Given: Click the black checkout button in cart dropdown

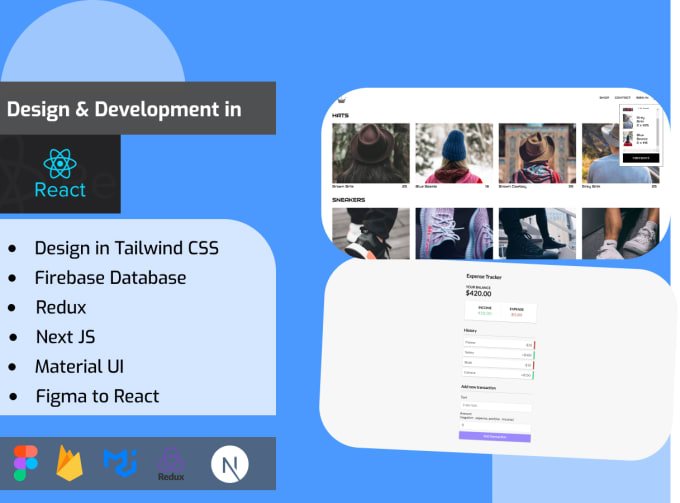Looking at the screenshot, I should coord(641,158).
